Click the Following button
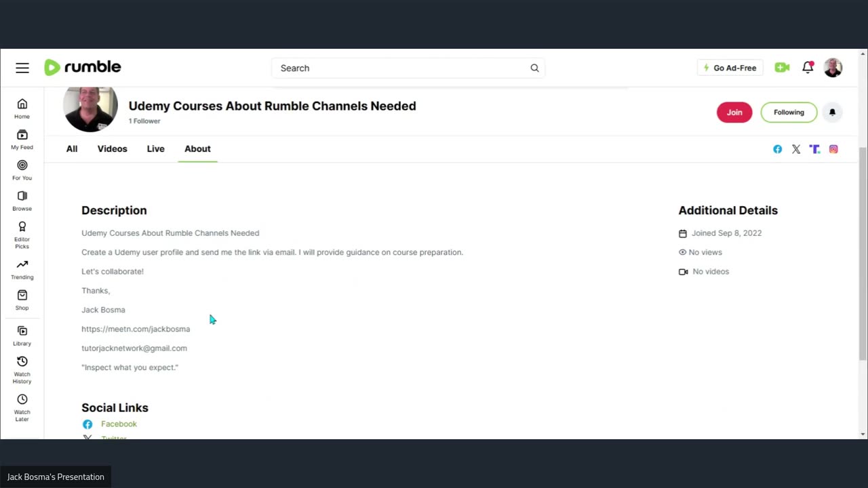Viewport: 868px width, 488px height. [x=789, y=113]
